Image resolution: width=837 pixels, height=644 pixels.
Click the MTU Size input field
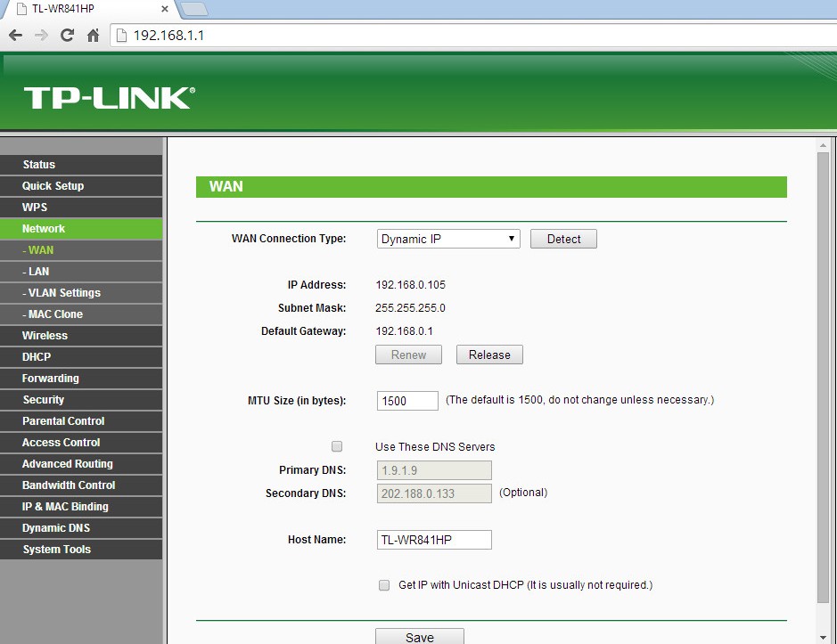click(407, 401)
